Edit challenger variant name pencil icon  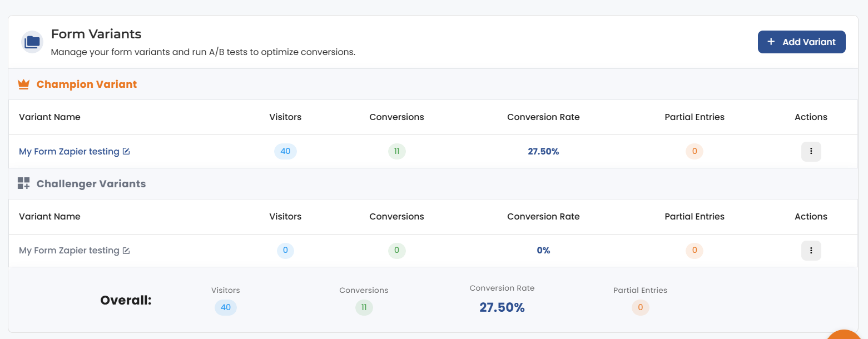[126, 251]
